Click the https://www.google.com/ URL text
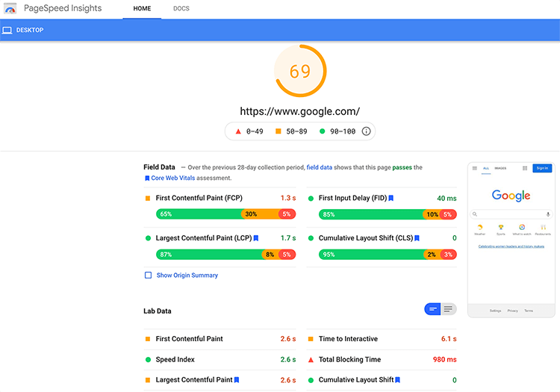This screenshot has height=392, width=560. coord(300,111)
